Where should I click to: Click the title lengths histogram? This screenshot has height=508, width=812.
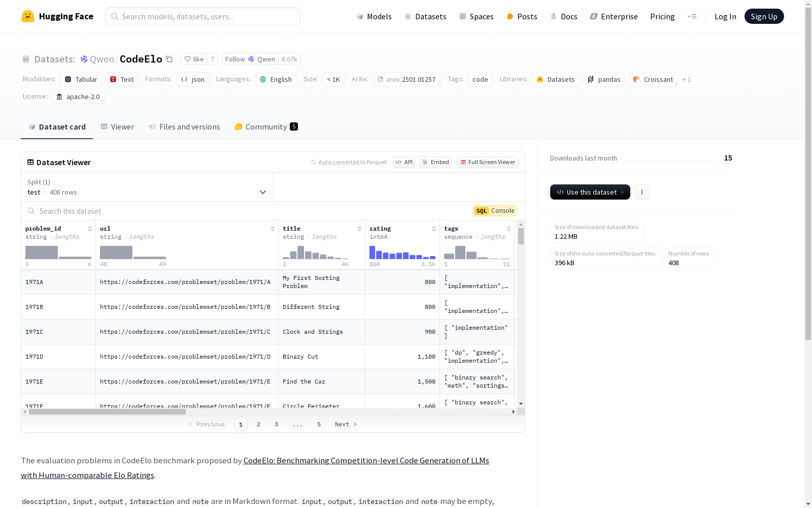coord(316,252)
